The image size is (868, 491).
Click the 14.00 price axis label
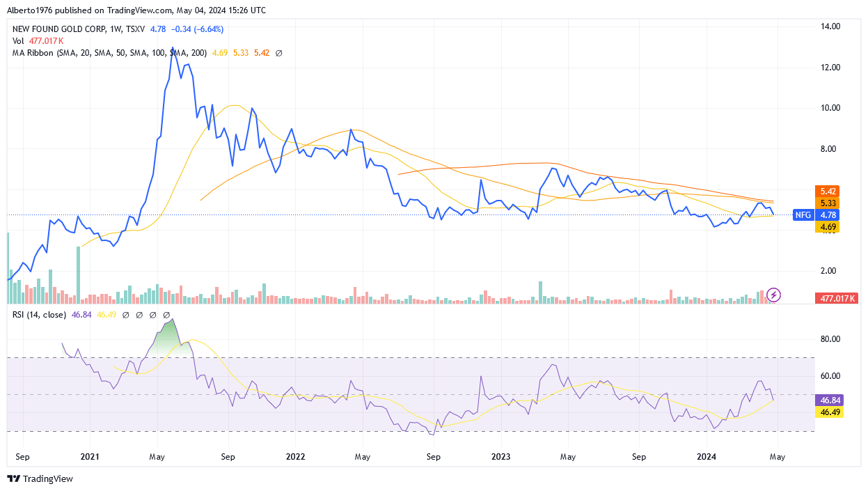(x=831, y=26)
